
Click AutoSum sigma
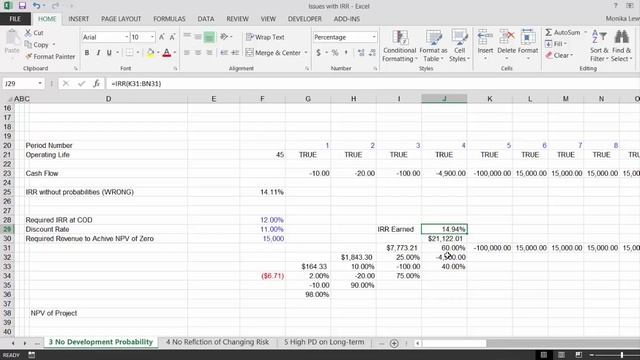[563, 32]
